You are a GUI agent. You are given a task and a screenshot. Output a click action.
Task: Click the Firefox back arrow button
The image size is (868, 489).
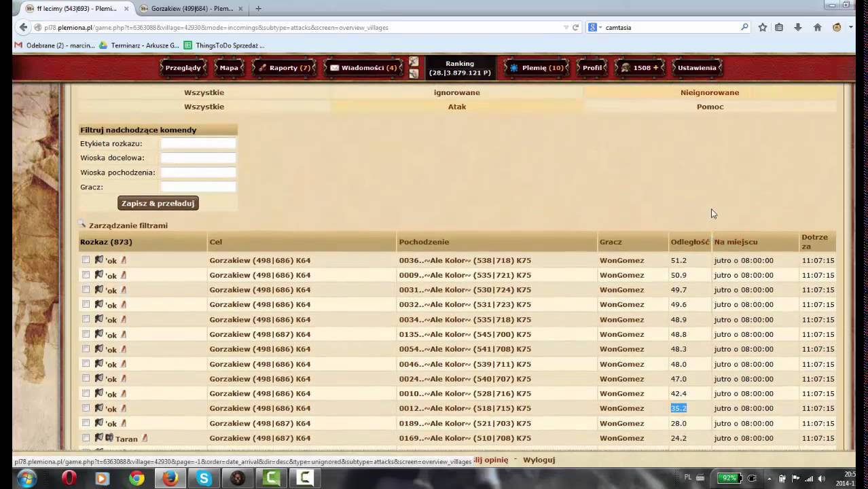pyautogui.click(x=23, y=27)
